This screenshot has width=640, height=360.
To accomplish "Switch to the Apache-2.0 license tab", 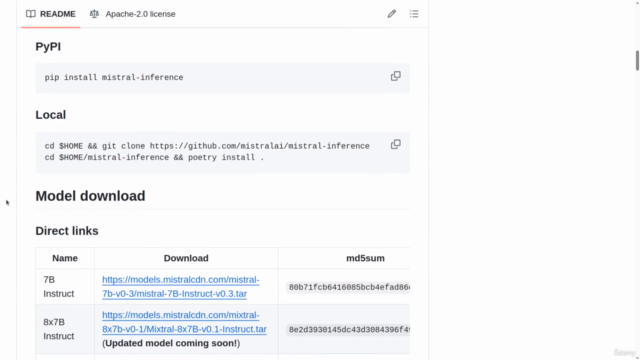I will click(x=133, y=14).
